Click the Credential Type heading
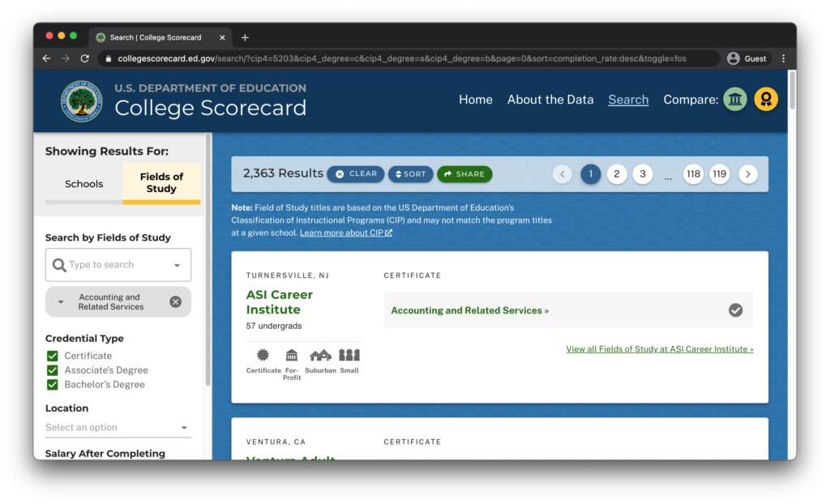This screenshot has height=504, width=830. coord(84,338)
